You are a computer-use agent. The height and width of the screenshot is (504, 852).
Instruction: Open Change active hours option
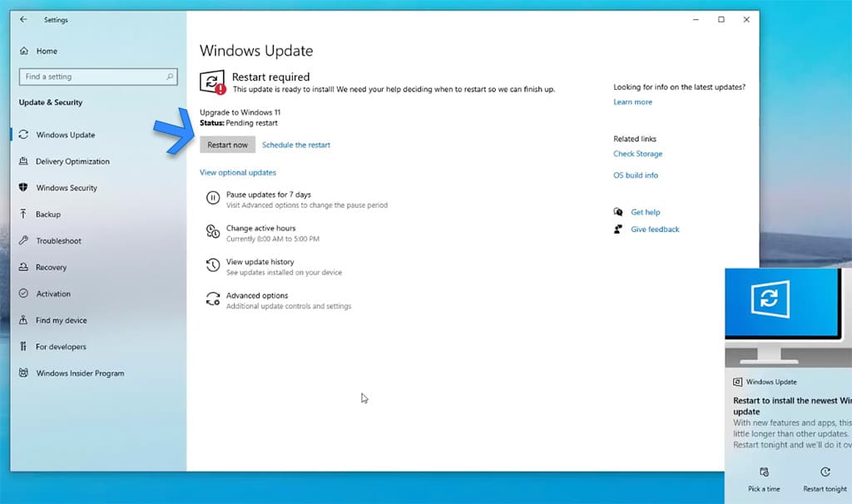pos(260,229)
